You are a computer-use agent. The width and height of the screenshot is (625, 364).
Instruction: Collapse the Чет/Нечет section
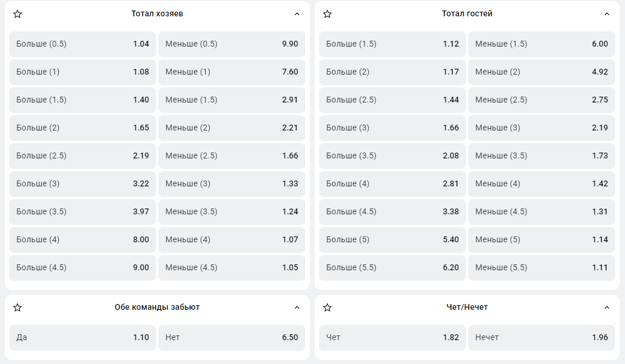[607, 308]
